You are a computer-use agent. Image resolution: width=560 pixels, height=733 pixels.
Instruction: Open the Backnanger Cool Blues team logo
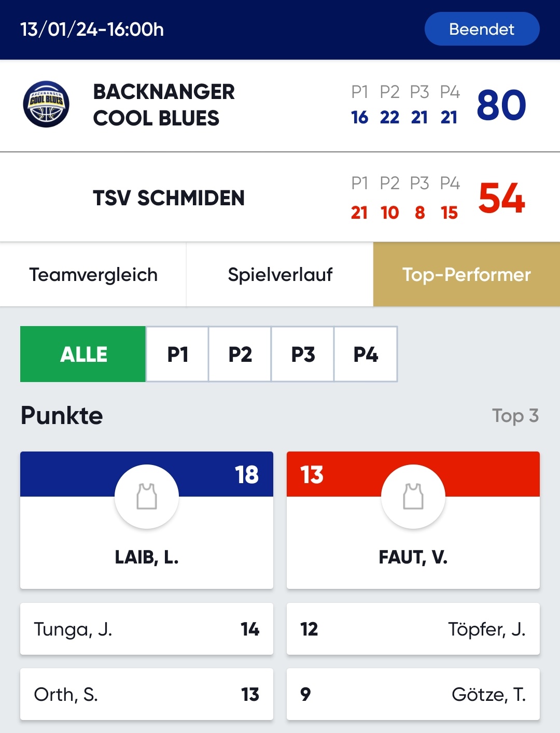point(46,104)
